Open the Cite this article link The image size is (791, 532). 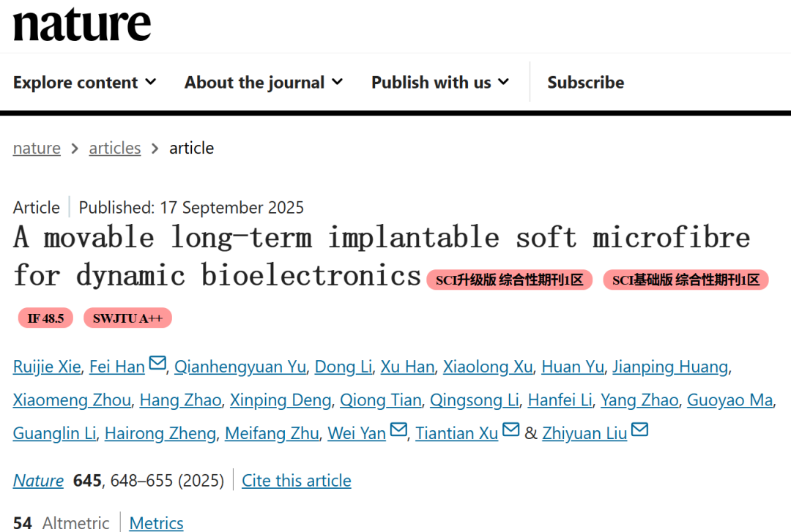297,481
